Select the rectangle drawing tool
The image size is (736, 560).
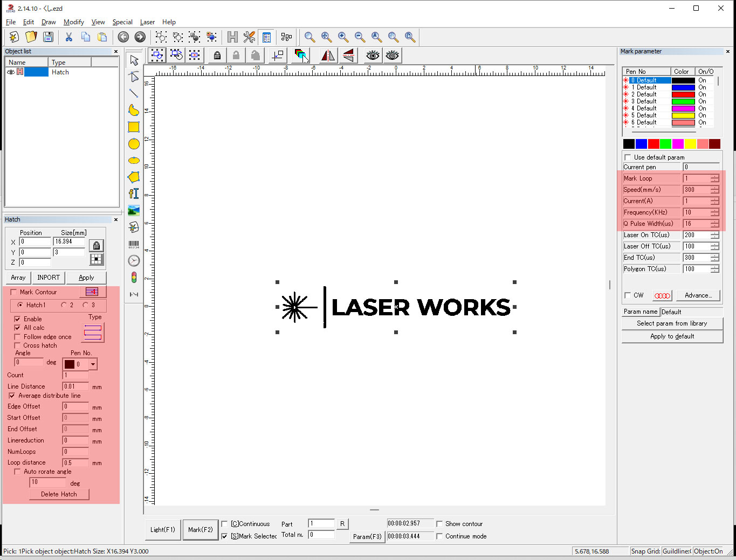pos(134,127)
